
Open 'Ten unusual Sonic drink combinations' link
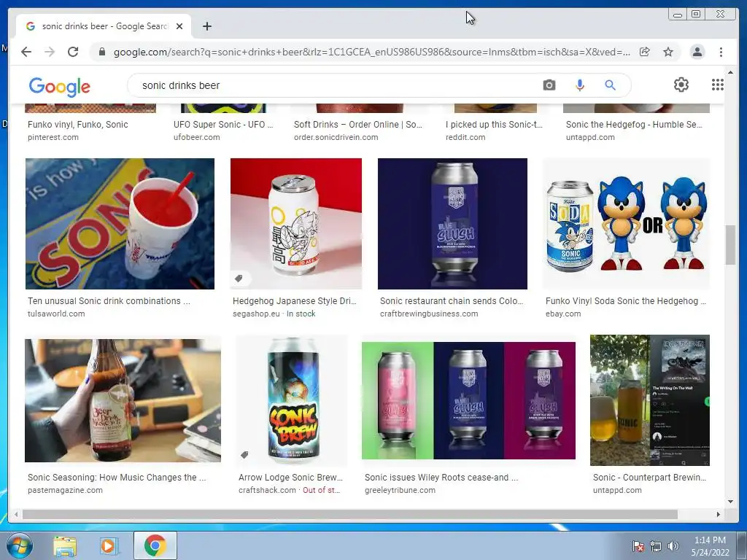click(109, 301)
